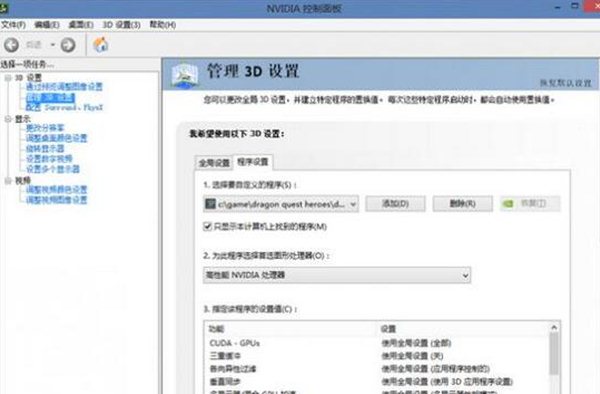This screenshot has height=394, width=600.
Task: Click the 功能 column header
Action: (216, 329)
